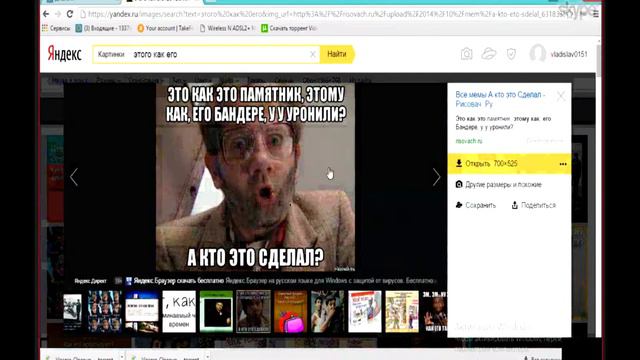
Task: Click the yellow Найти button
Action: 337,54
